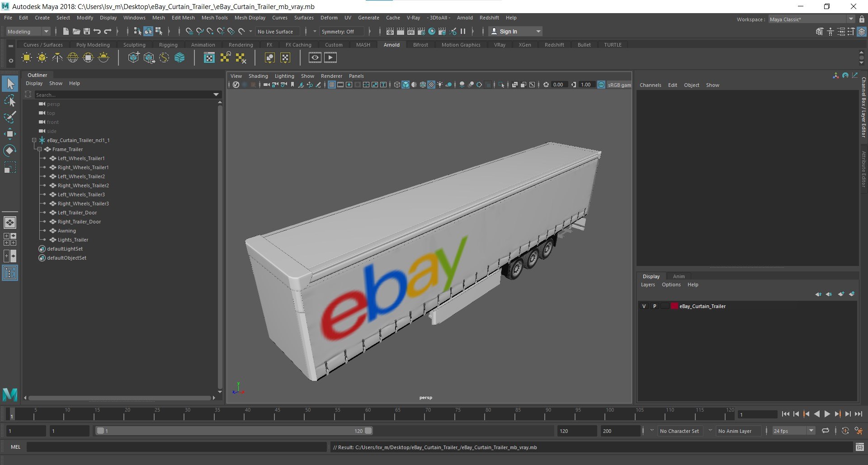Open Arnold RenderView eye icon on shelf
Viewport: 868px width, 465px height.
pos(315,57)
